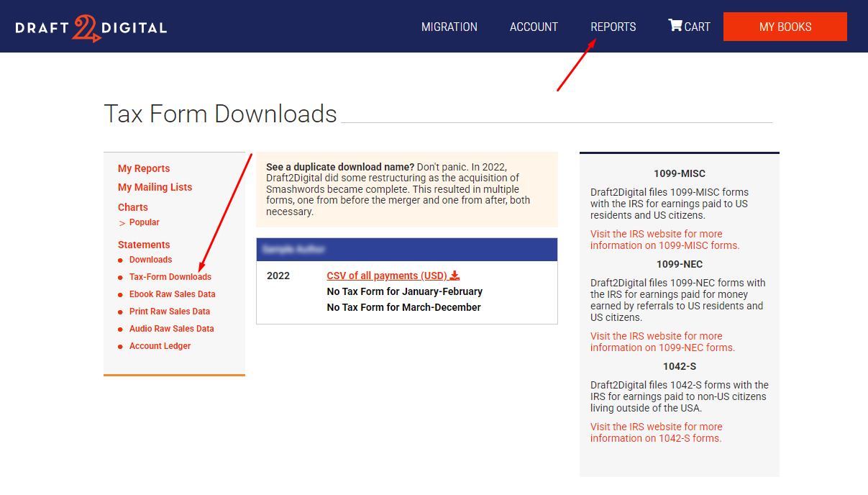Open the Migration menu item
Viewport: 868px width, 495px height.
(449, 27)
